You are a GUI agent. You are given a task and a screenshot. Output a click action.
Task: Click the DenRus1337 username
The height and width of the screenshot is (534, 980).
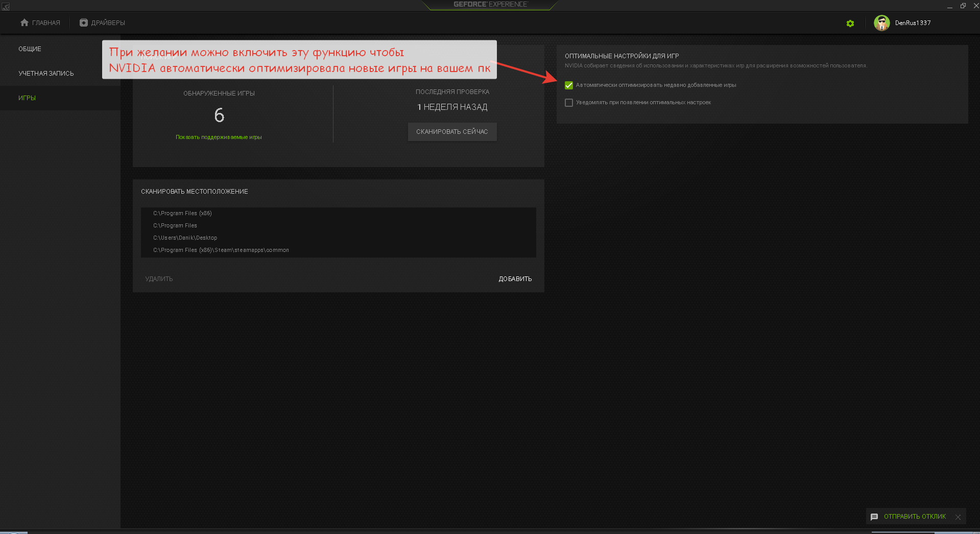pyautogui.click(x=913, y=23)
